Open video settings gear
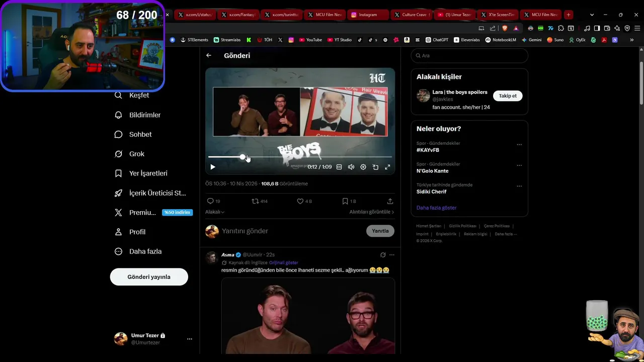 tap(363, 167)
